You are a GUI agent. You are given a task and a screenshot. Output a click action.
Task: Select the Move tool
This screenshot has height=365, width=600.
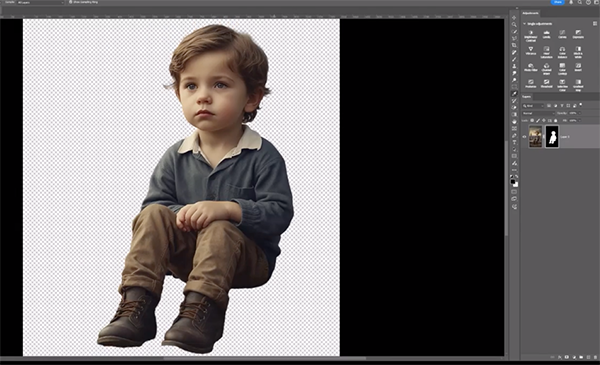click(514, 18)
